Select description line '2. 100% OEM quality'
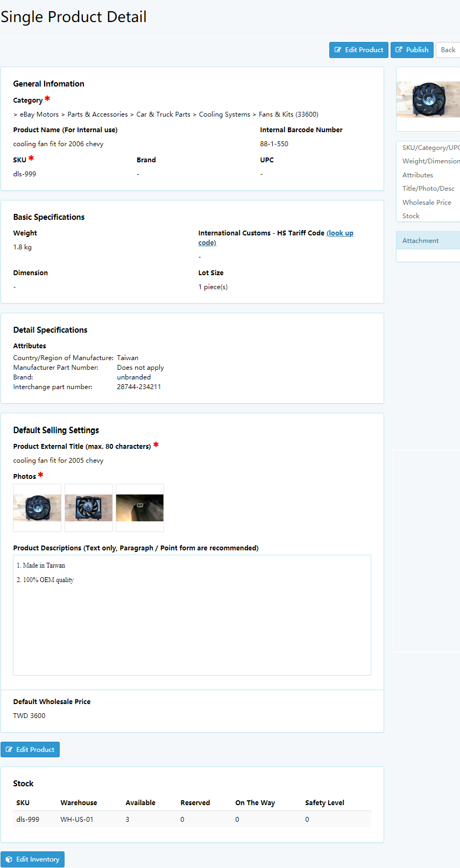The width and height of the screenshot is (460, 868). click(45, 579)
